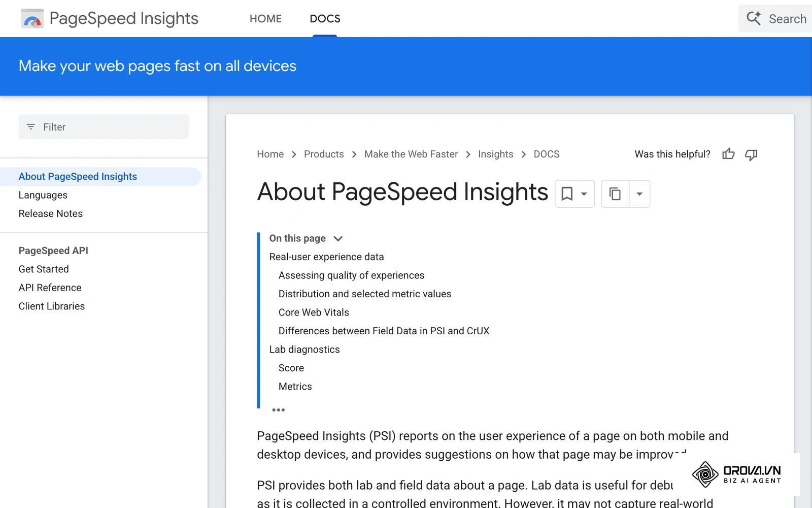Click the Insights breadcrumb link
This screenshot has width=812, height=508.
click(495, 154)
